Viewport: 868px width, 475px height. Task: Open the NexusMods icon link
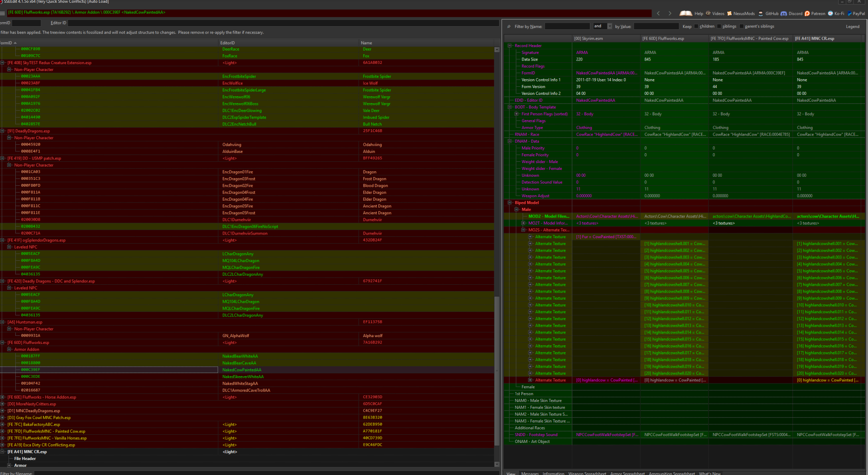729,14
